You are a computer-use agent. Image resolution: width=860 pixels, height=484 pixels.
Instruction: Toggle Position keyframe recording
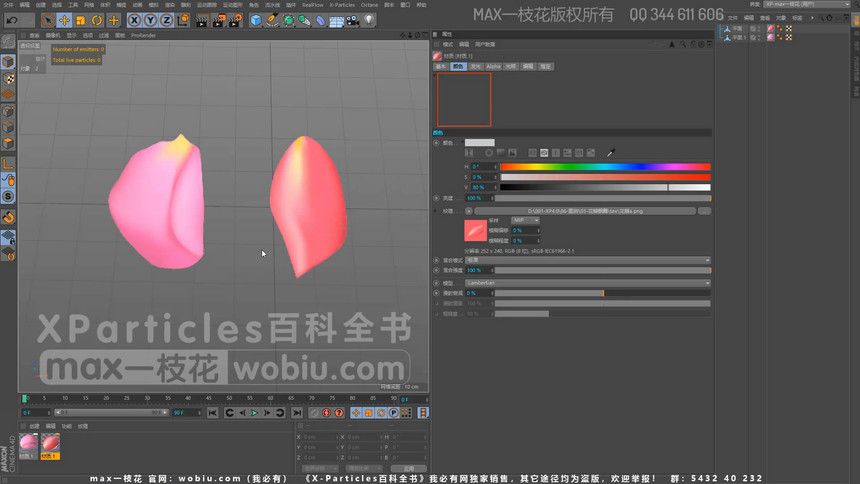tap(356, 413)
